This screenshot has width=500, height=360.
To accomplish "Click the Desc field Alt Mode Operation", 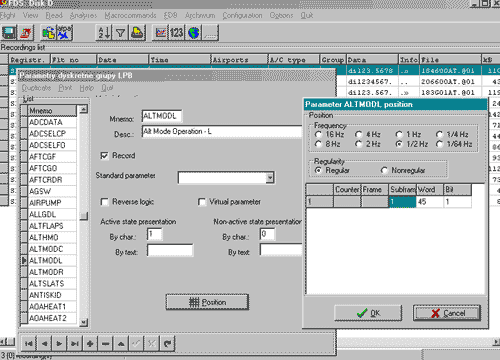I will pos(222,132).
